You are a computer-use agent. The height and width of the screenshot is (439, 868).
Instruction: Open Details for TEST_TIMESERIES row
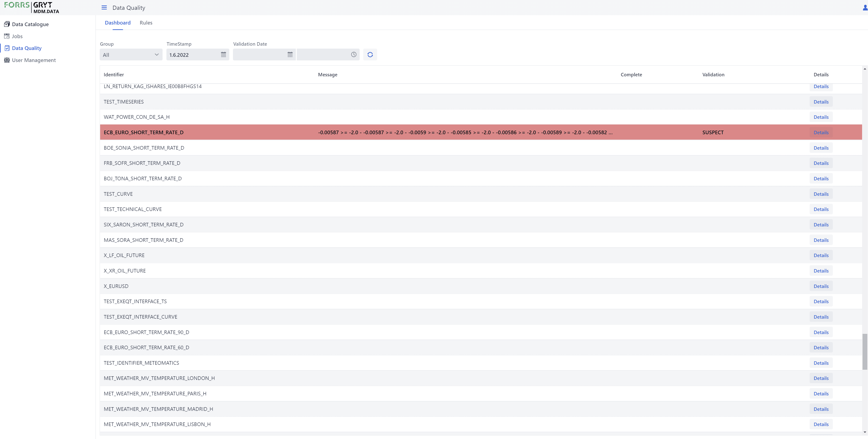tap(821, 102)
